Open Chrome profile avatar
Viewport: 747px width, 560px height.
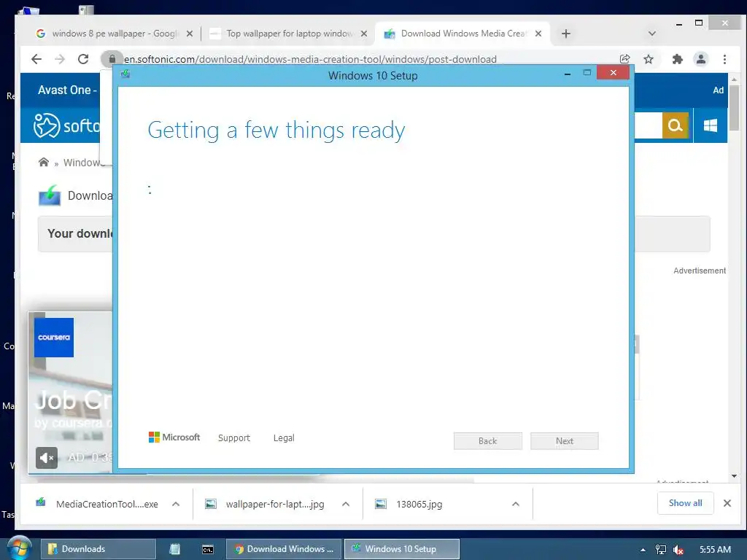(x=701, y=59)
